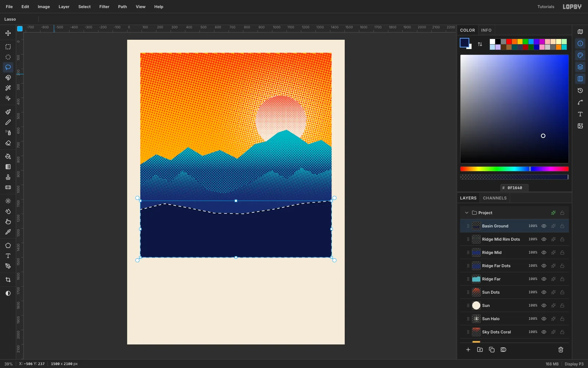Image resolution: width=588 pixels, height=368 pixels.
Task: Toggle visibility of Ridge Far layer
Action: (544, 279)
